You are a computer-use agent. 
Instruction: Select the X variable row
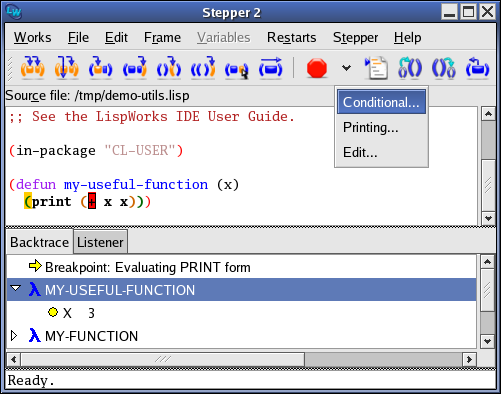[x=241, y=313]
